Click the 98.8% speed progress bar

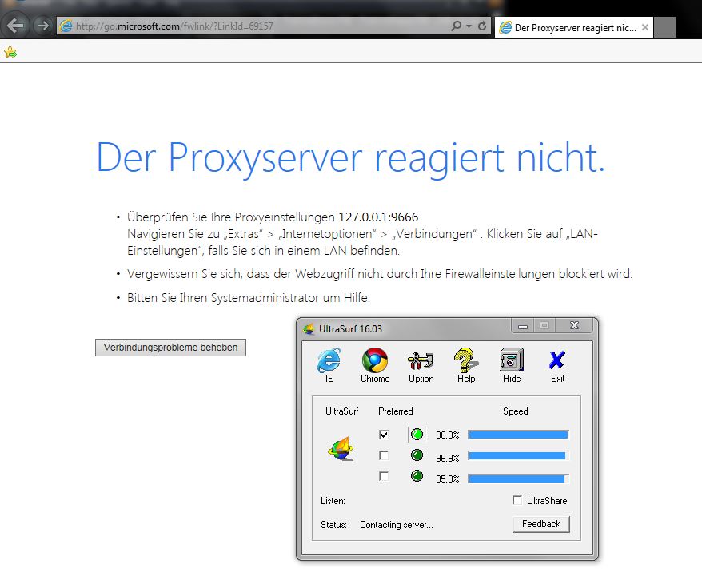tap(518, 435)
